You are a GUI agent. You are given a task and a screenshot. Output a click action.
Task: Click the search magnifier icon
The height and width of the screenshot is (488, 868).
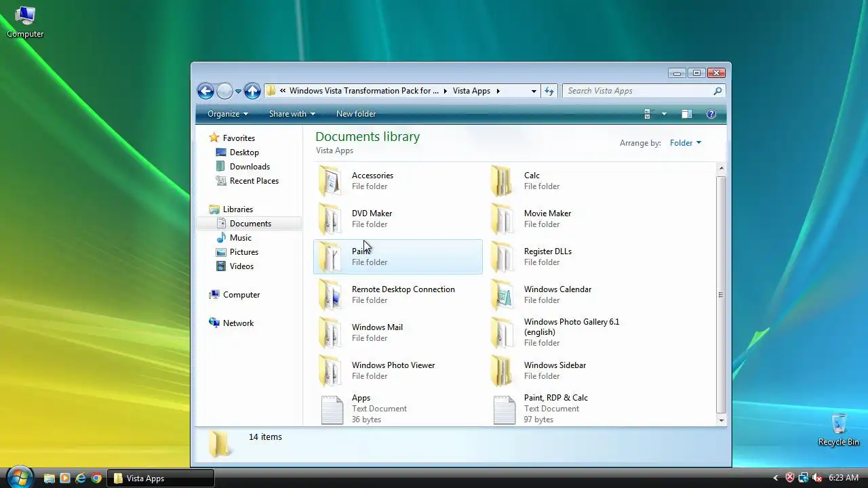coord(717,91)
